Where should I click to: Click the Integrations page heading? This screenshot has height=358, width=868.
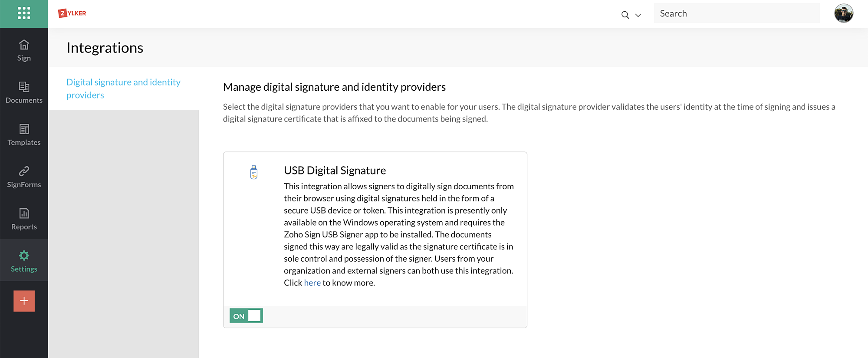pyautogui.click(x=105, y=48)
